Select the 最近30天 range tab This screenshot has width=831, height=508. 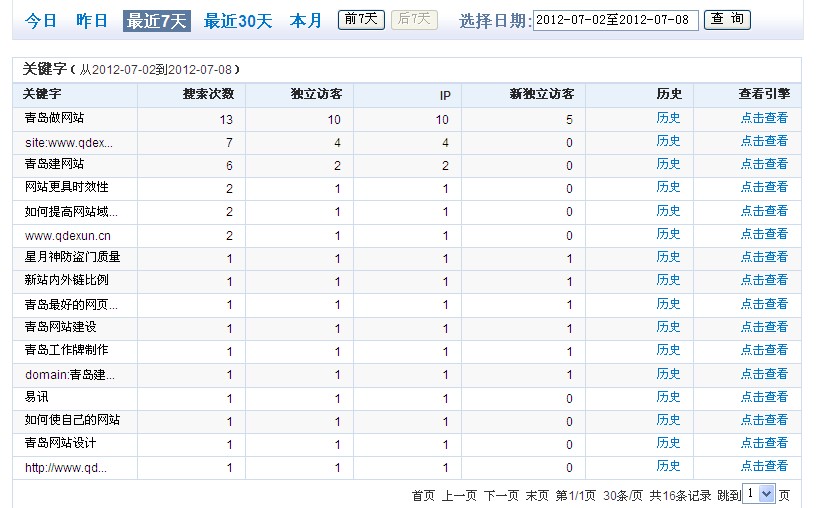point(238,21)
